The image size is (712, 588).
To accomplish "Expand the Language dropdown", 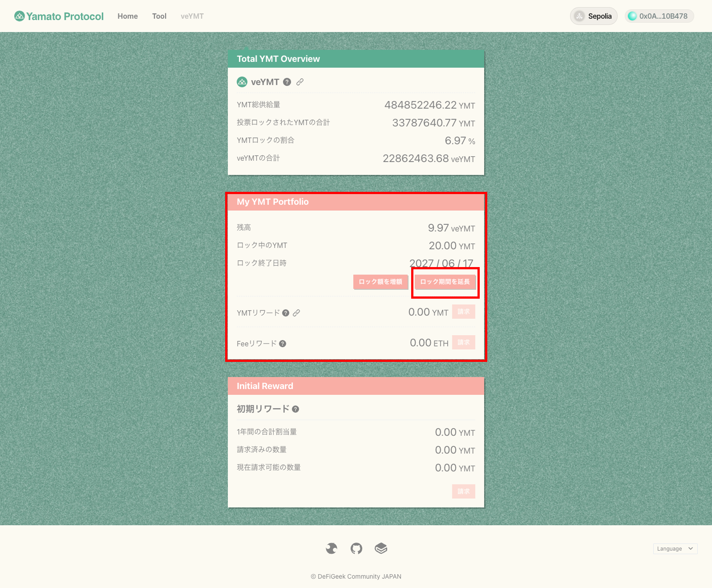I will (x=675, y=549).
